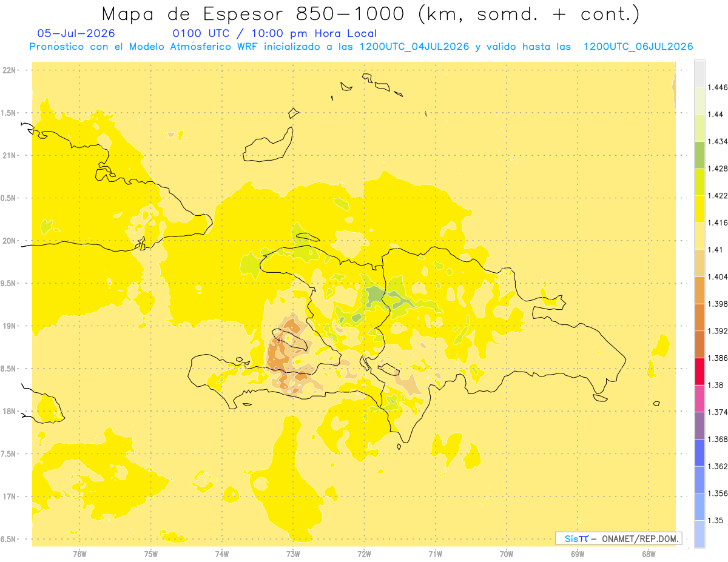728x562 pixels.
Task: Click the legend value '1.368'
Action: (x=718, y=439)
